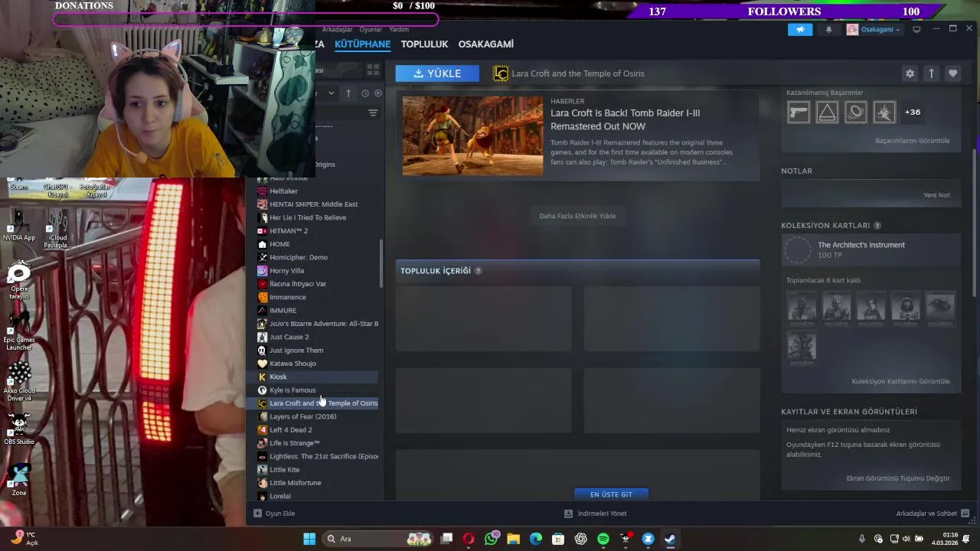980x551 pixels.
Task: Open the Epic Games Launcher desktop icon
Action: pos(19,331)
